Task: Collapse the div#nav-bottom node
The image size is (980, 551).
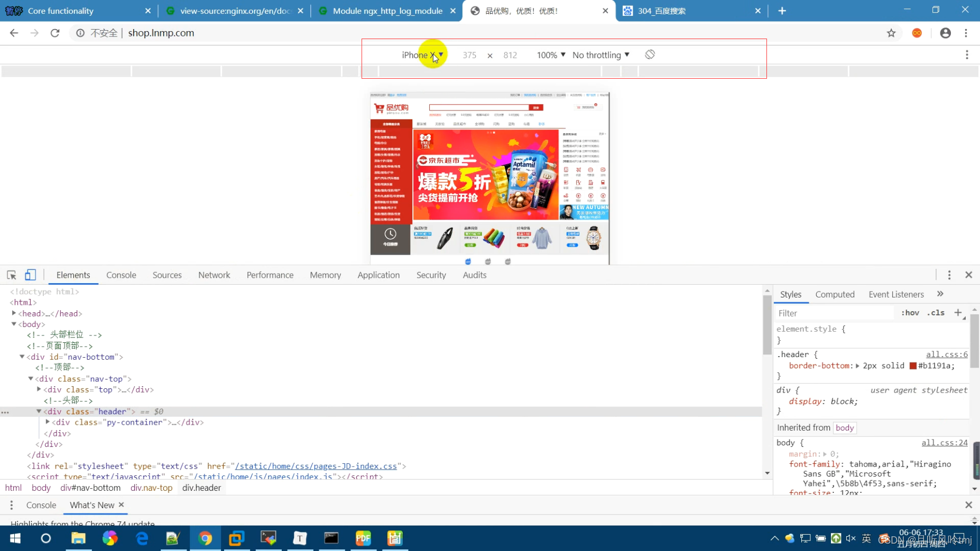Action: 22,357
